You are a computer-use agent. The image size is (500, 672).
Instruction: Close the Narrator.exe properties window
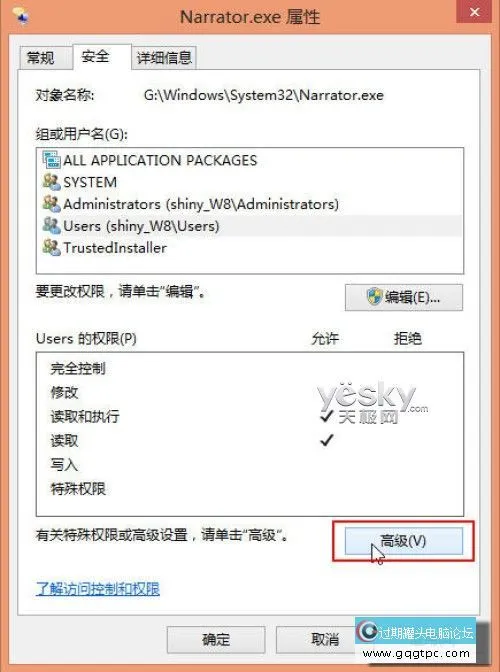pyautogui.click(x=474, y=12)
